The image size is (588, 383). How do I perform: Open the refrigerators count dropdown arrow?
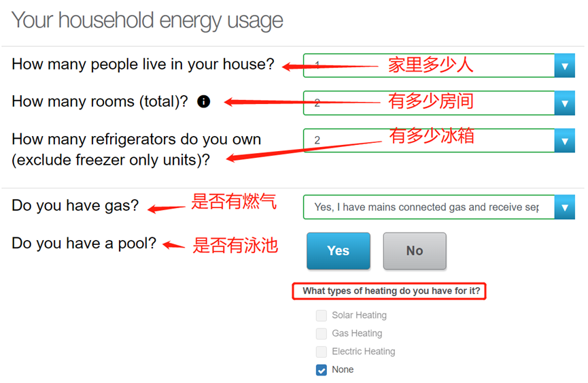click(564, 141)
